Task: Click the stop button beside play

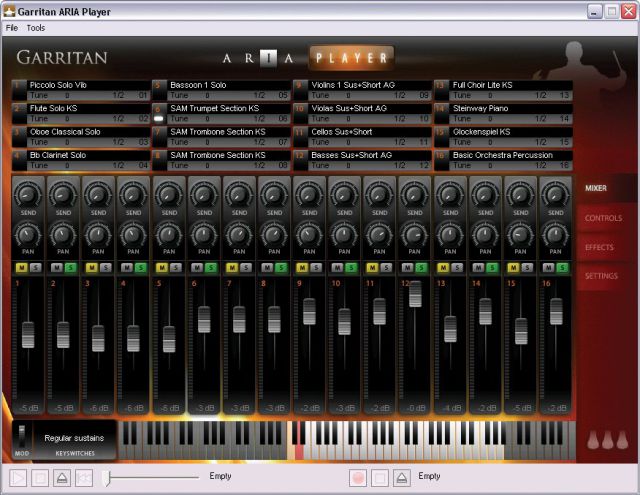Action: click(x=40, y=477)
